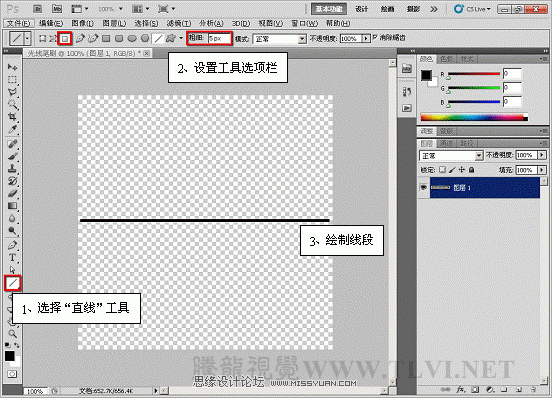
Task: Open the CS Live menu
Action: click(x=472, y=9)
